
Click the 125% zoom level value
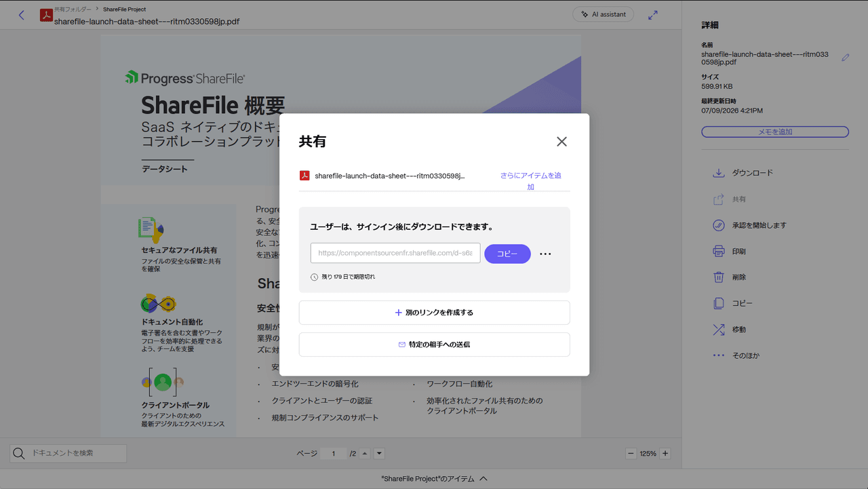[648, 453]
